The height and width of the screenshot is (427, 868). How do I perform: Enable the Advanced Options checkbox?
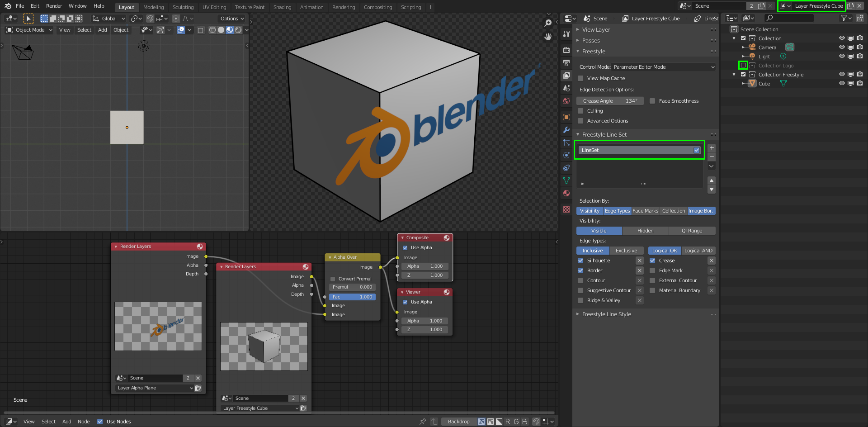click(580, 121)
